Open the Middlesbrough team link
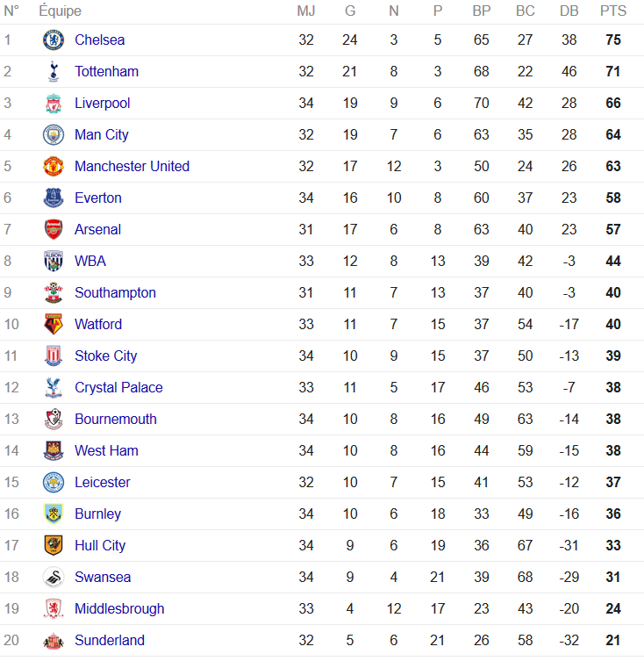This screenshot has width=644, height=661. [x=119, y=608]
